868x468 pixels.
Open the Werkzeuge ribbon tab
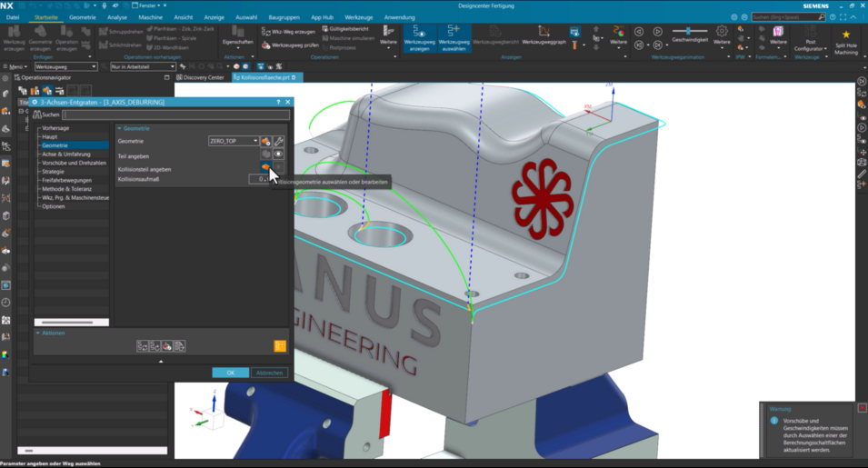[358, 17]
